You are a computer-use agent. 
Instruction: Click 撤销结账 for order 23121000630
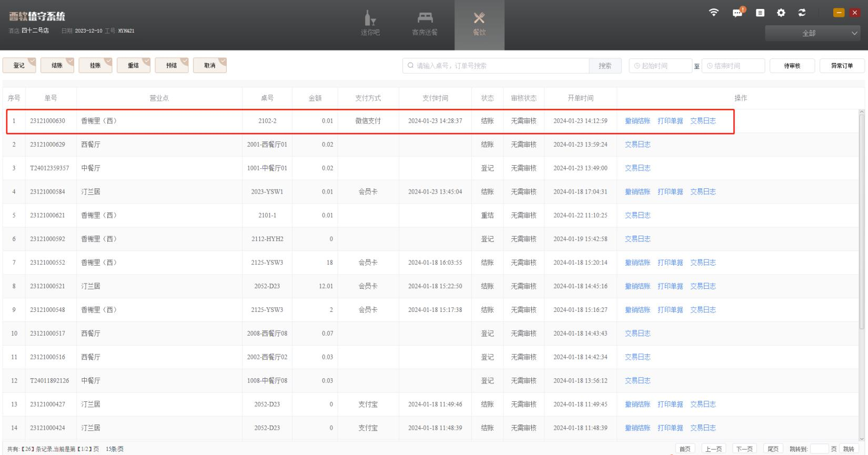pyautogui.click(x=638, y=121)
